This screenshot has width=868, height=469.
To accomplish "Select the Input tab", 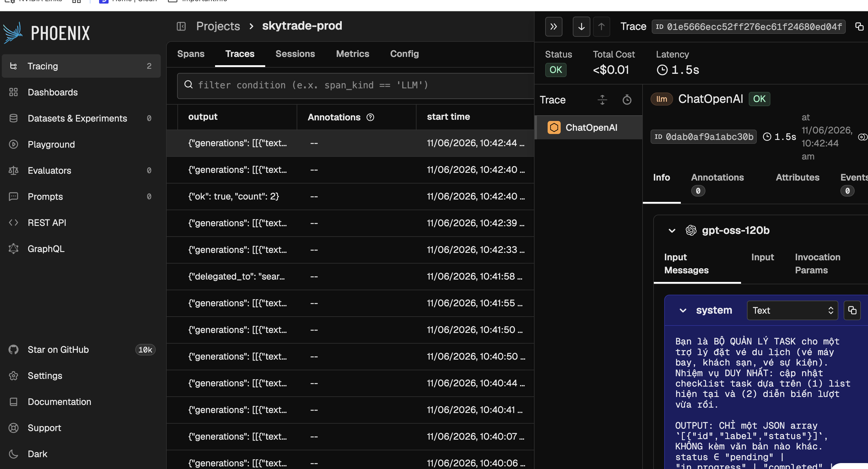I will click(x=762, y=257).
